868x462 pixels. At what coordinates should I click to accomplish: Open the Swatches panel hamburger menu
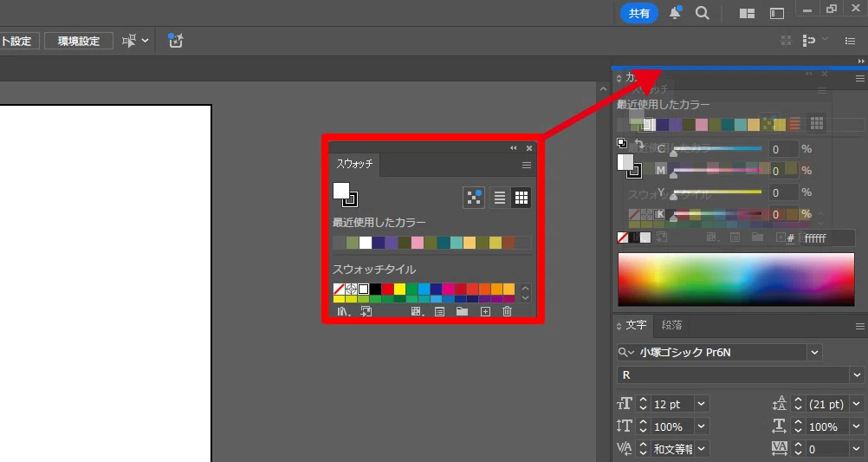pyautogui.click(x=527, y=165)
